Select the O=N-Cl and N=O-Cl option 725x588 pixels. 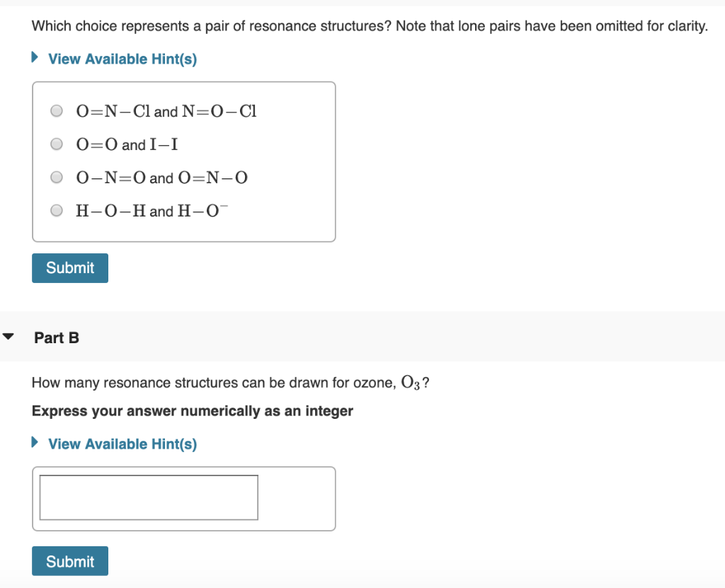(56, 110)
